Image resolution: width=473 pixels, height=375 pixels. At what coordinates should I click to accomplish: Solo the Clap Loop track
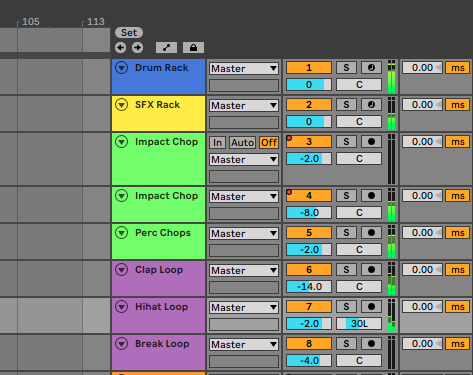pyautogui.click(x=346, y=270)
